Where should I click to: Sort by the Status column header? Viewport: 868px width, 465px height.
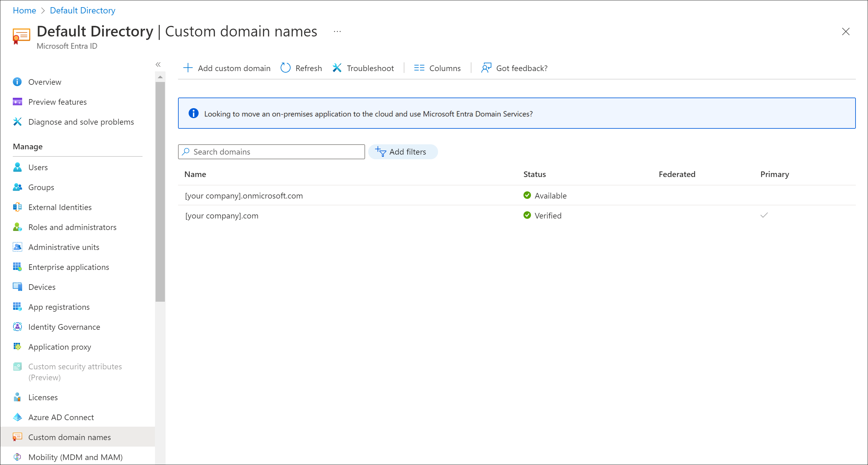pos(534,174)
